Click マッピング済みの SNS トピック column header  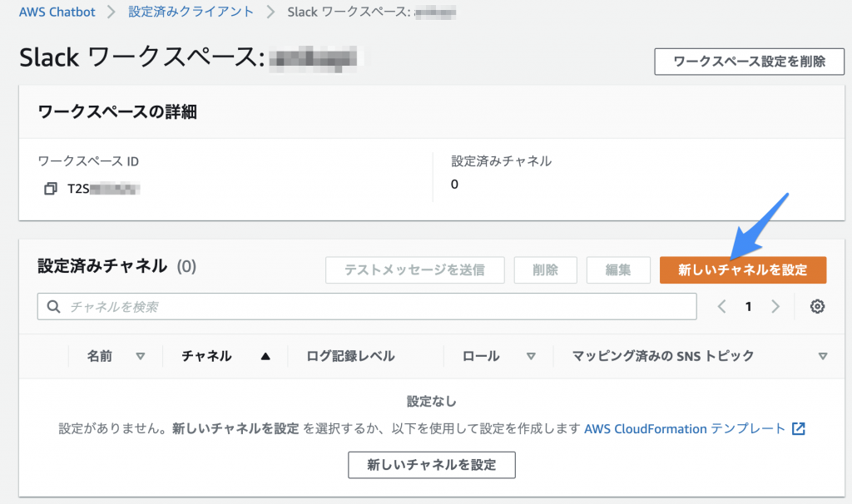(663, 356)
